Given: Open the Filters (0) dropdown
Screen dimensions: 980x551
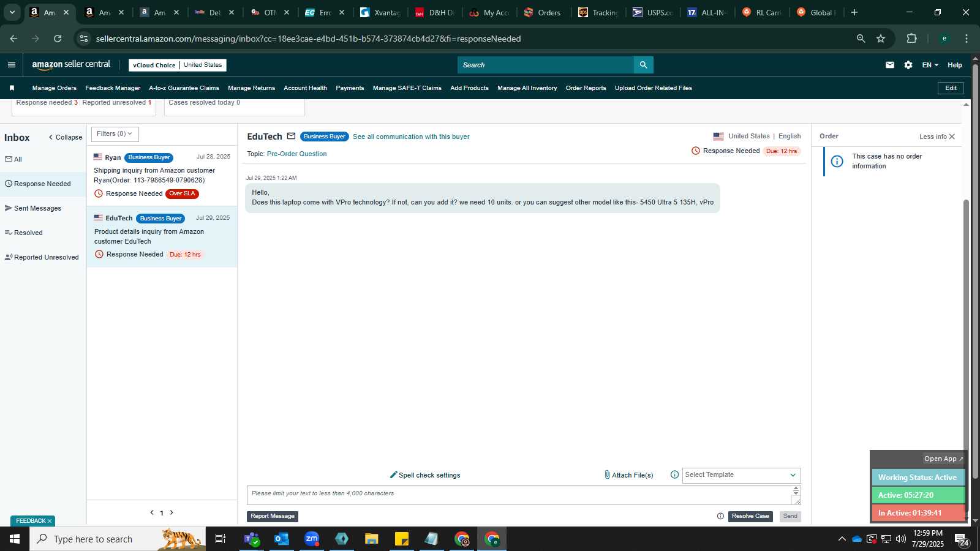Looking at the screenshot, I should (x=115, y=134).
